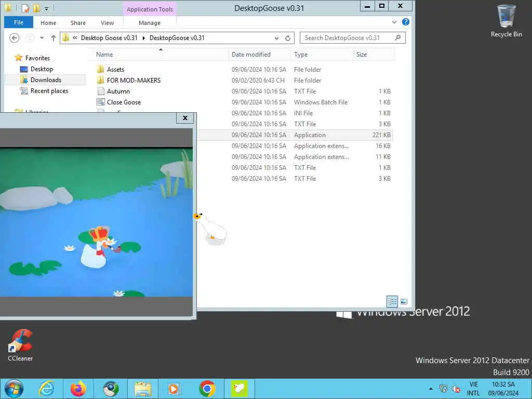Click the Desktop Goose v0.31 breadcrumb segment
The width and height of the screenshot is (532, 399).
[x=109, y=37]
